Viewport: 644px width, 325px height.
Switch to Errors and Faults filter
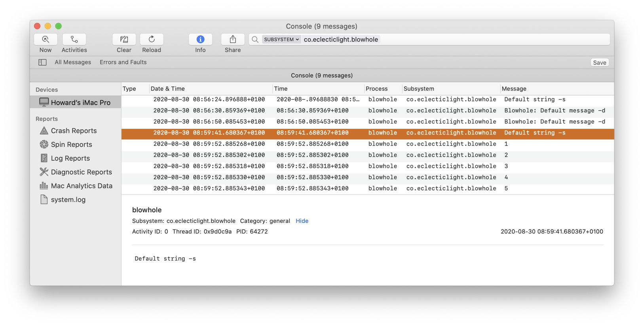[x=123, y=62]
